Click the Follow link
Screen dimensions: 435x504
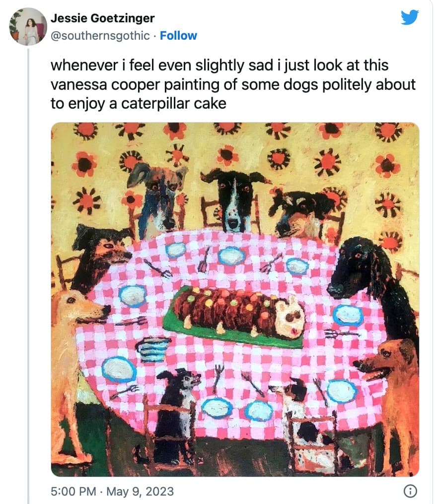178,36
